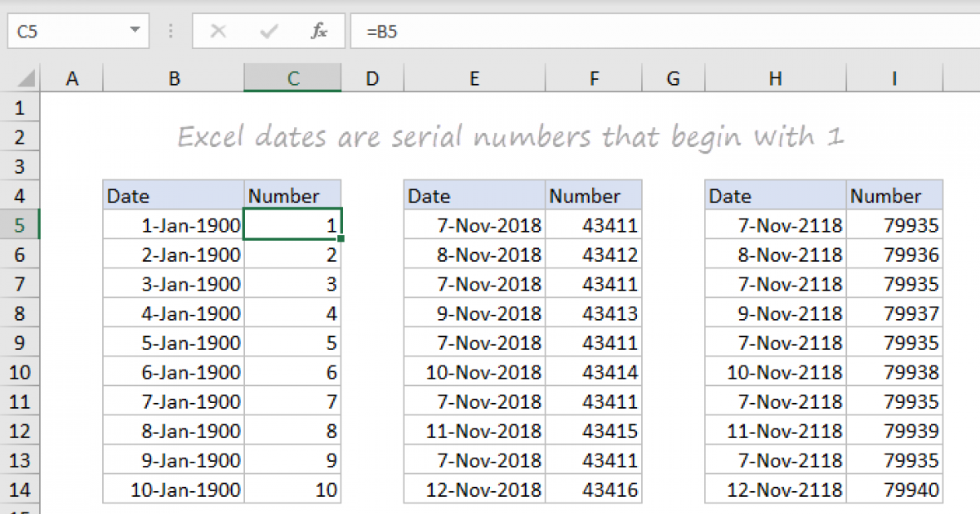Select column header B
Image resolution: width=980 pixels, height=514 pixels.
pyautogui.click(x=174, y=78)
